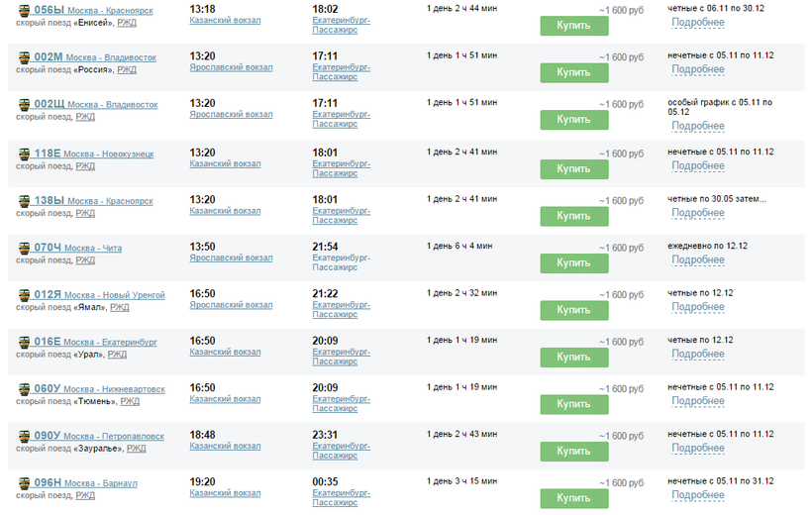Click train icon for 096Н Барнаул

[25, 483]
